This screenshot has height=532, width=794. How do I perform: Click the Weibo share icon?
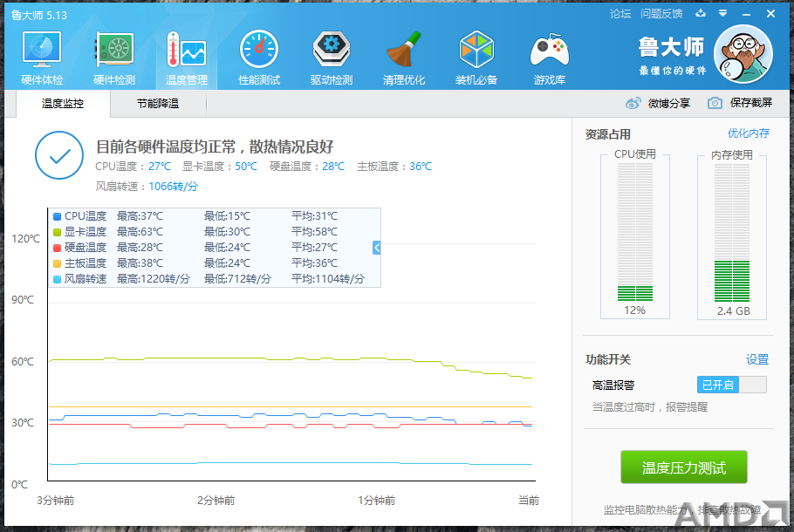633,103
